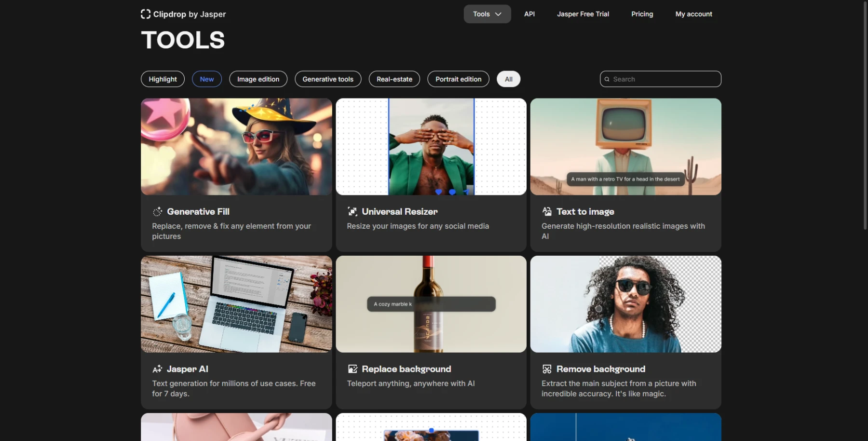This screenshot has height=441, width=868.
Task: Filter by Generative tools
Action: pos(328,79)
